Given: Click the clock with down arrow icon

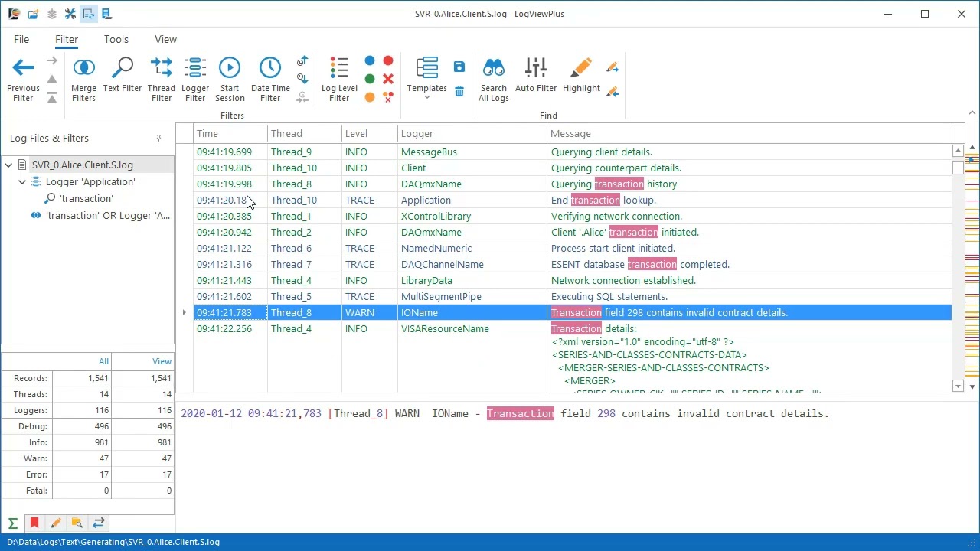Looking at the screenshot, I should click(x=302, y=79).
